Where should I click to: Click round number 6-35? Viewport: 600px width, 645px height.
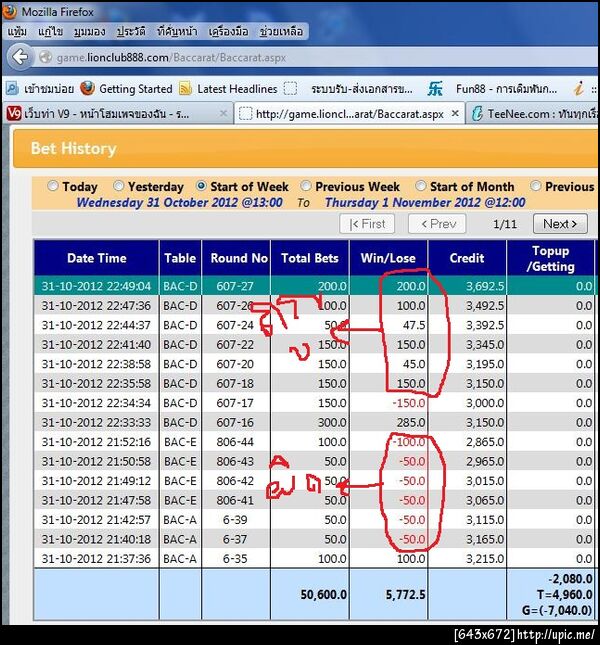coord(235,559)
